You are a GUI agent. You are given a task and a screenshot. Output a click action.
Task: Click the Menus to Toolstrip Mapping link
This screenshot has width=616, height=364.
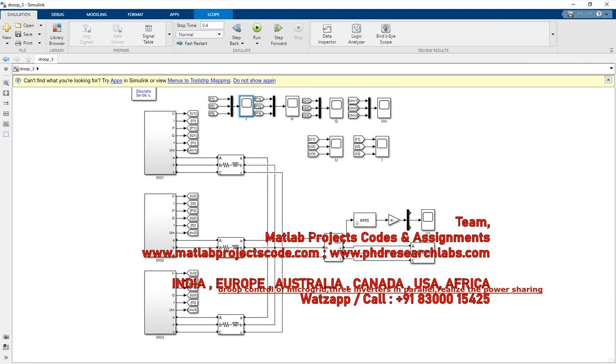pos(199,81)
